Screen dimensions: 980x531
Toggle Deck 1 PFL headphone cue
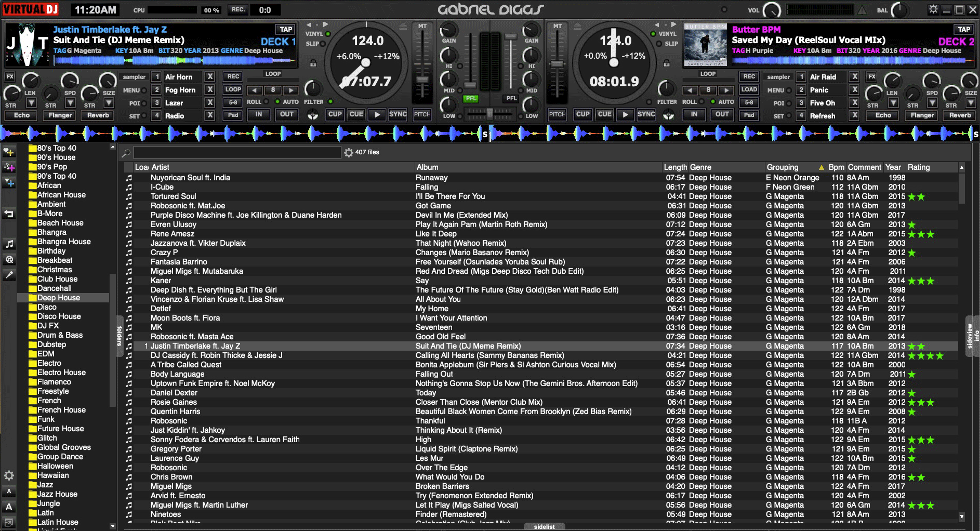pyautogui.click(x=471, y=98)
